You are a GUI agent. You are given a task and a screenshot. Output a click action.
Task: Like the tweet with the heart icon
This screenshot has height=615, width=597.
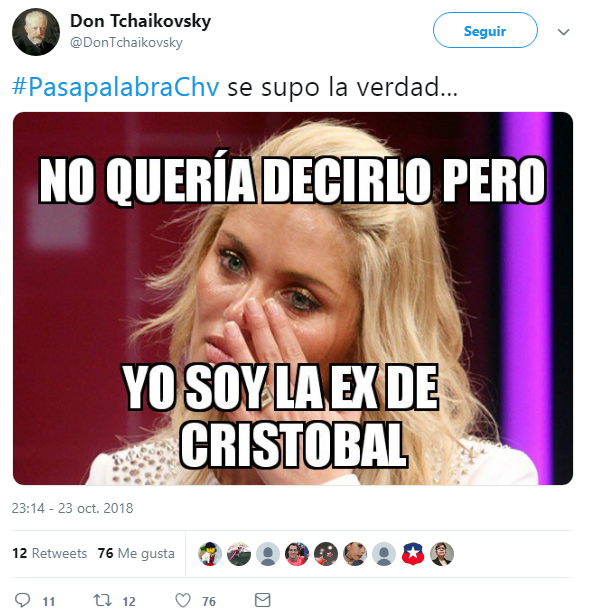click(183, 600)
